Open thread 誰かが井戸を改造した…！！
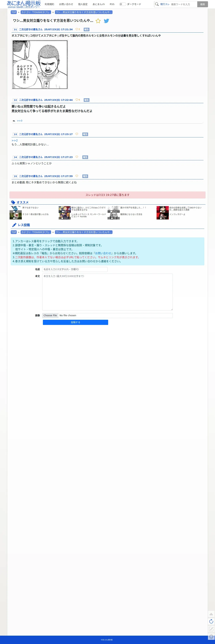The image size is (215, 644). (x=133, y=208)
